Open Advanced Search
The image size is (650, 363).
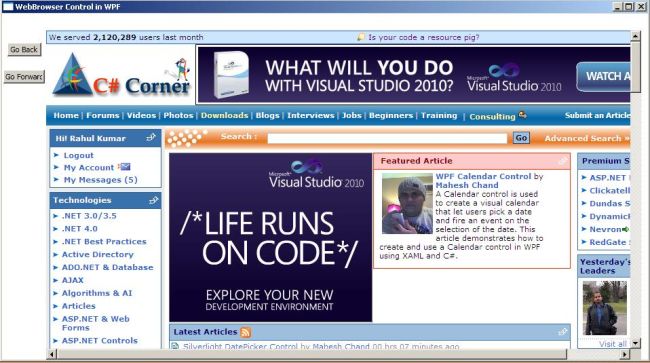pos(587,138)
